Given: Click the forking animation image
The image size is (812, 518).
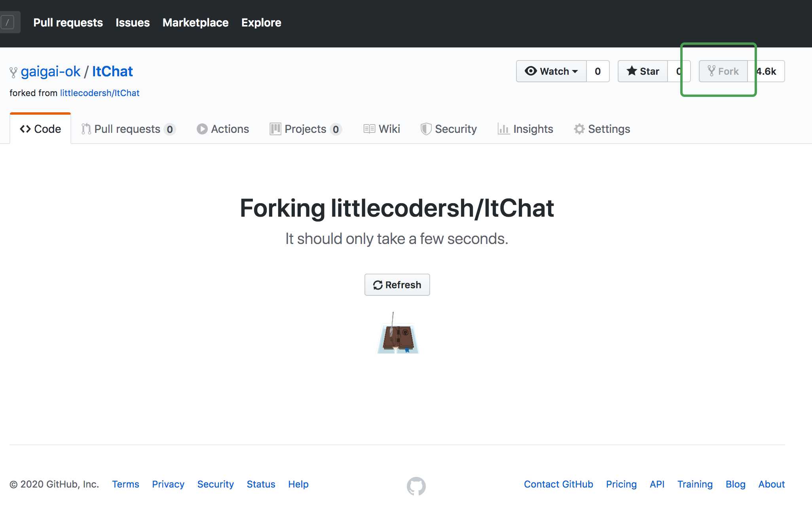Looking at the screenshot, I should click(x=398, y=333).
